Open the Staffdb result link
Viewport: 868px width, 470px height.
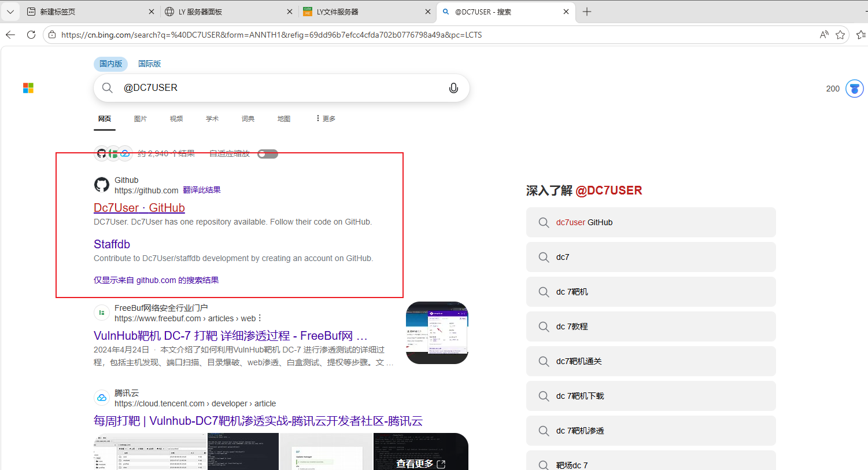(x=112, y=244)
